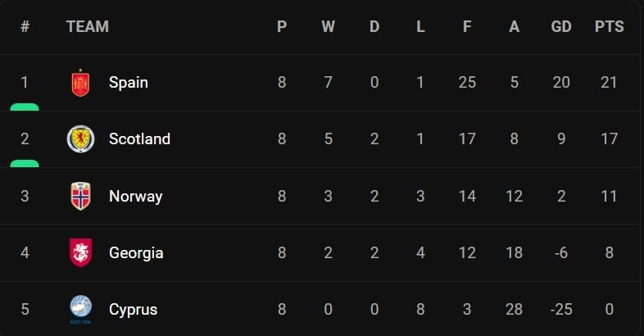The image size is (644, 336).
Task: Select the Norway team name
Action: [x=135, y=197]
